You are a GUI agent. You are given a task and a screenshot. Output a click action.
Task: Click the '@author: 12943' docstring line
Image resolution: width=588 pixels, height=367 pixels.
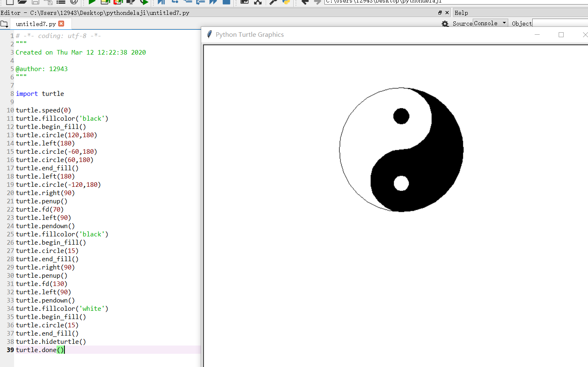42,69
